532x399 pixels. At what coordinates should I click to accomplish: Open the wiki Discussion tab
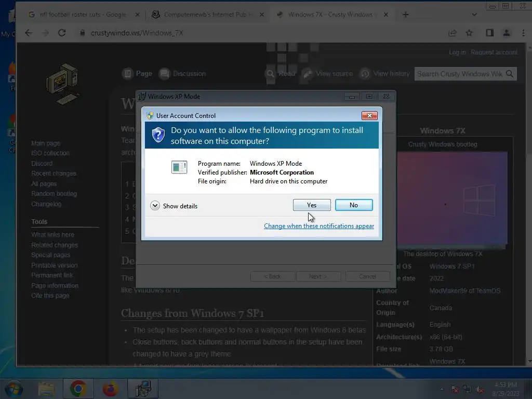[182, 74]
